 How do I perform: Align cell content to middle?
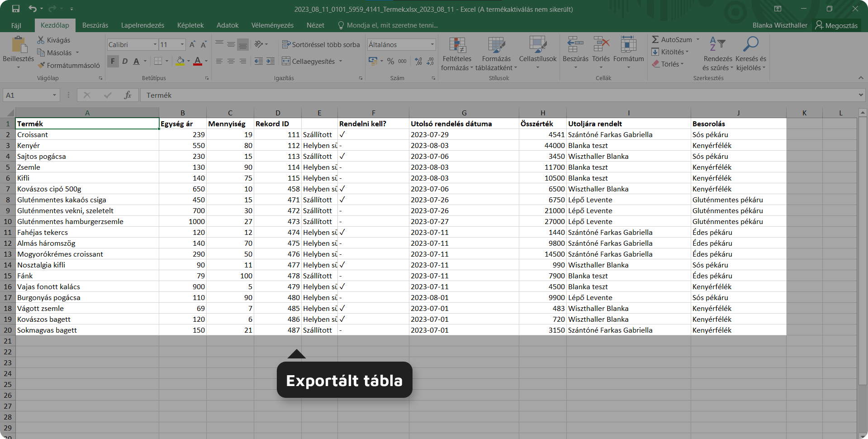tap(231, 44)
